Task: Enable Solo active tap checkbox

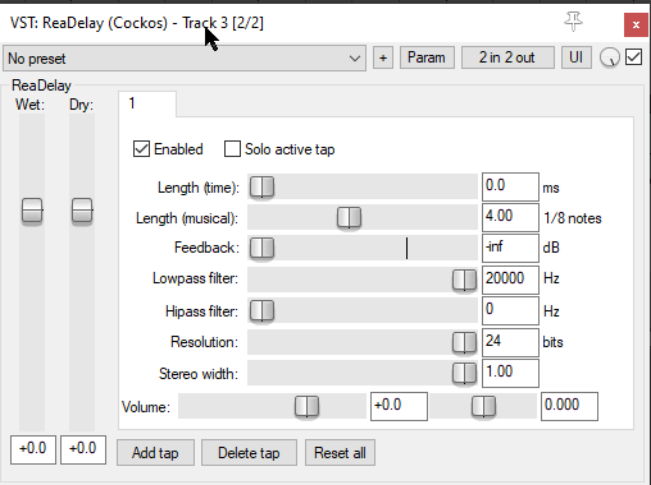Action: click(x=232, y=149)
